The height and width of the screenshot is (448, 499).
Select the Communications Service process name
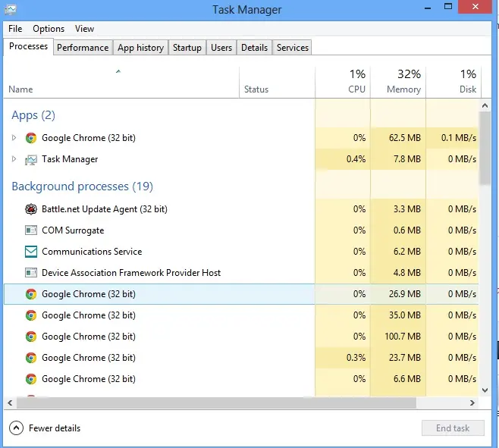[x=92, y=252]
